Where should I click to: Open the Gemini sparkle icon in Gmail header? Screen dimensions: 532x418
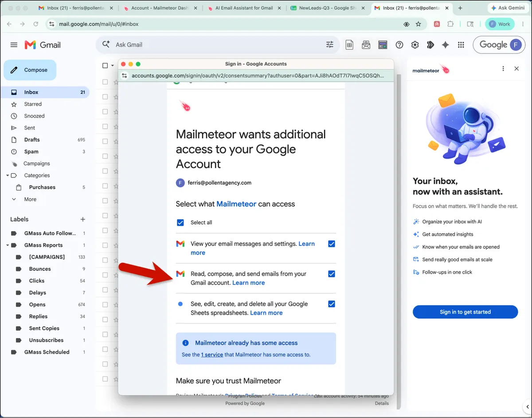[x=446, y=45]
